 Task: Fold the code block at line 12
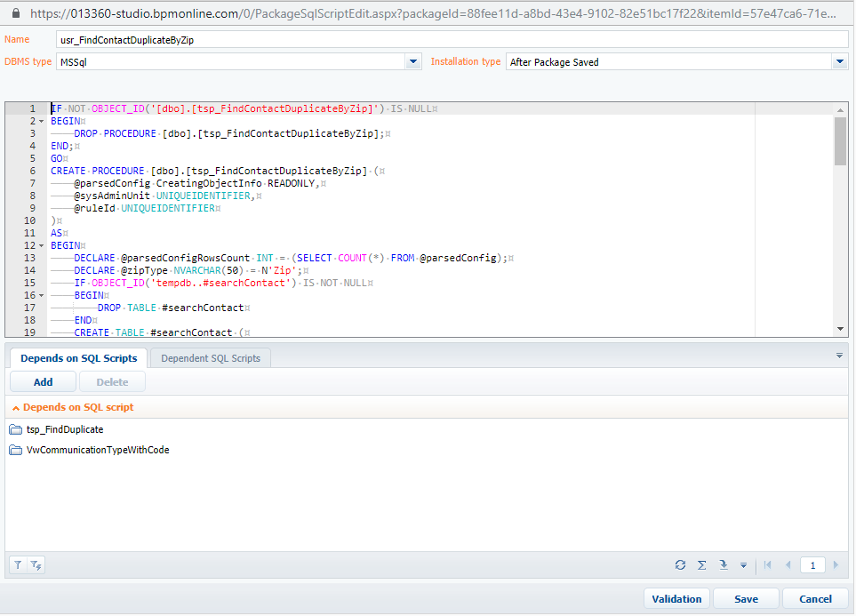pos(42,245)
